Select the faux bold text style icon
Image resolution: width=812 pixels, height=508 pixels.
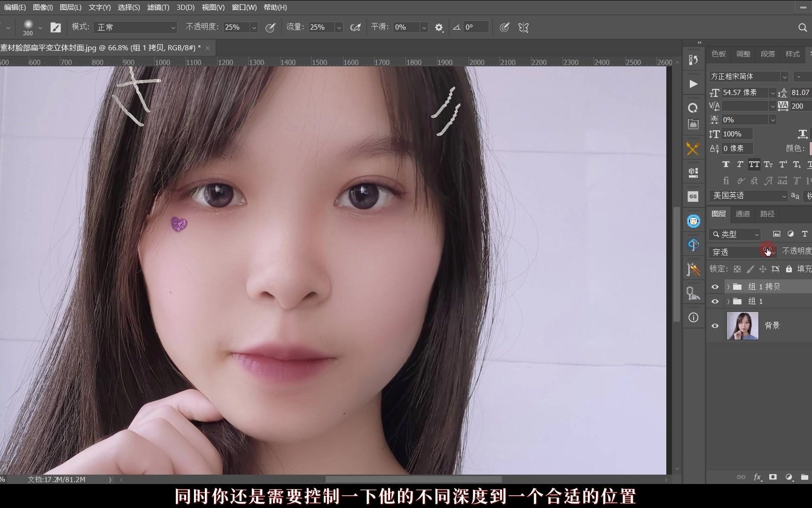tap(726, 164)
